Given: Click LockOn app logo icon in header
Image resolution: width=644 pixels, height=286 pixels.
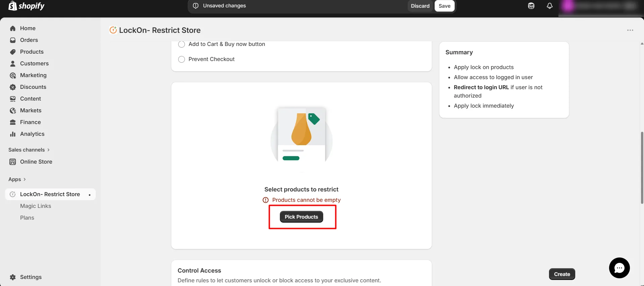Looking at the screenshot, I should coord(113,30).
